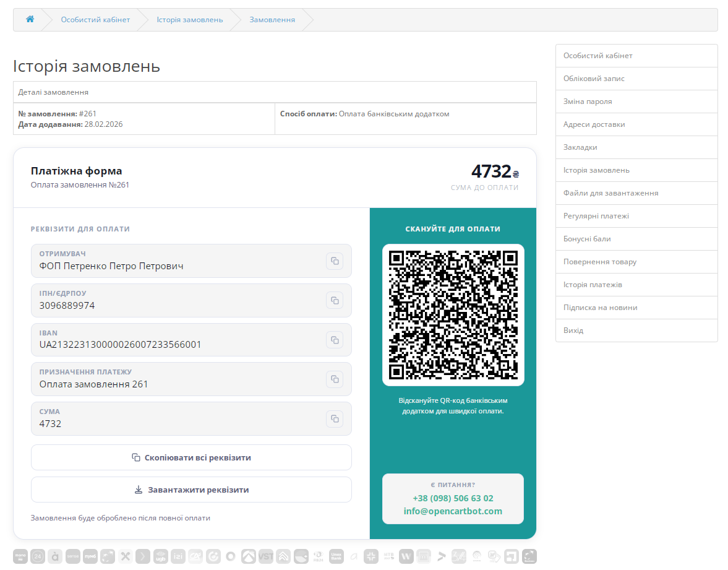This screenshot has height=570, width=728.
Task: Copy the payment sum 4732
Action: (x=334, y=419)
